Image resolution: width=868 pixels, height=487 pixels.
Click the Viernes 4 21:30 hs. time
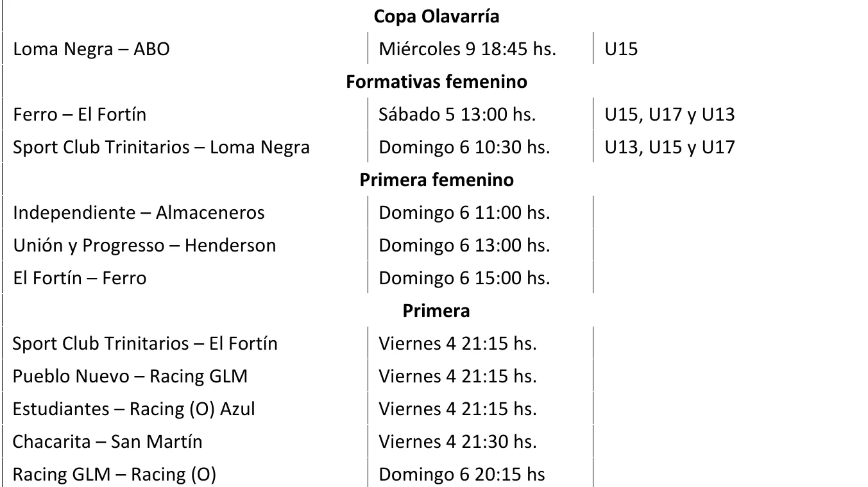click(457, 442)
